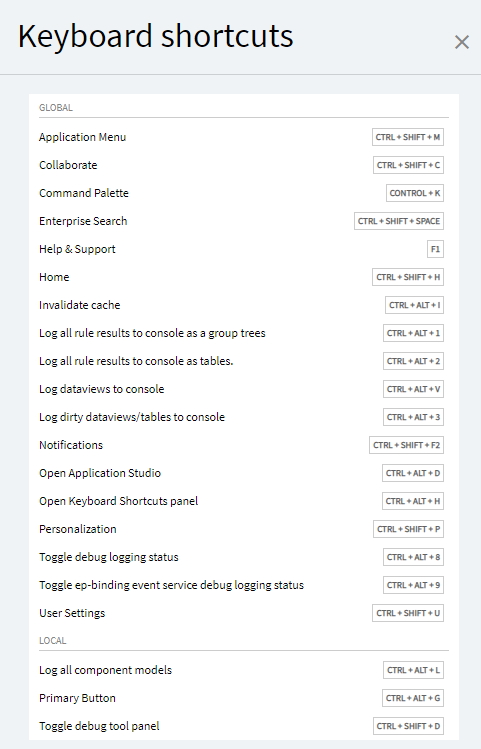
Task: Click the CONTROL + K key badge
Action: (x=415, y=193)
